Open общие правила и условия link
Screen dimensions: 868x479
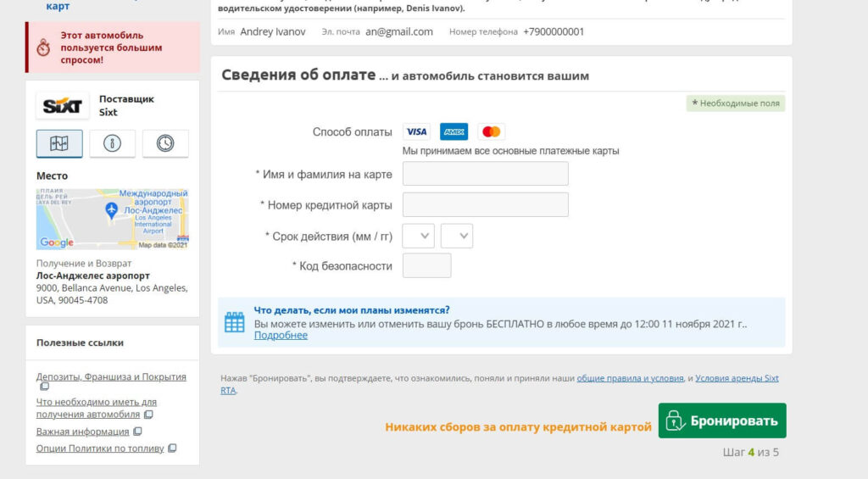pyautogui.click(x=631, y=378)
